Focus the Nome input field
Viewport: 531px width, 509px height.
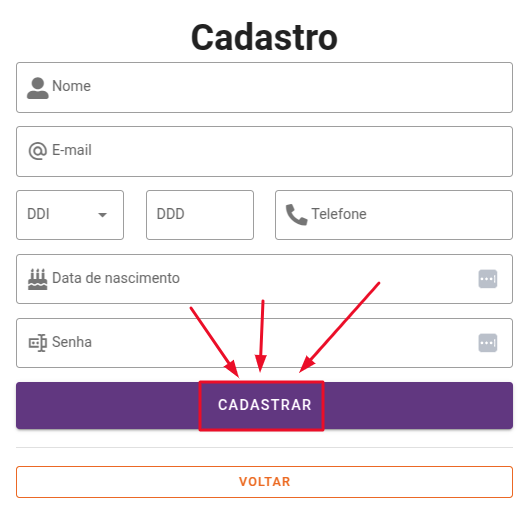pyautogui.click(x=264, y=87)
